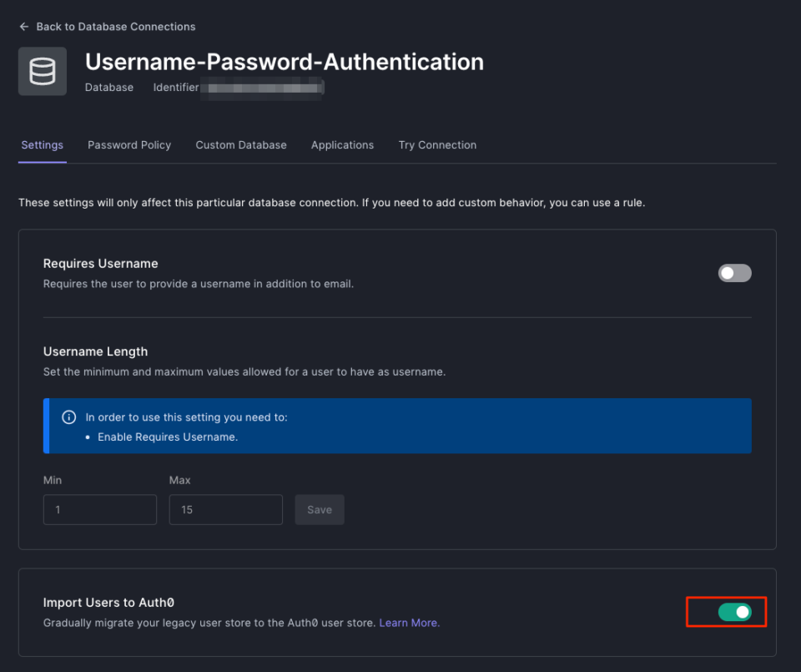Switch to the Applications tab
The height and width of the screenshot is (672, 801).
[342, 144]
